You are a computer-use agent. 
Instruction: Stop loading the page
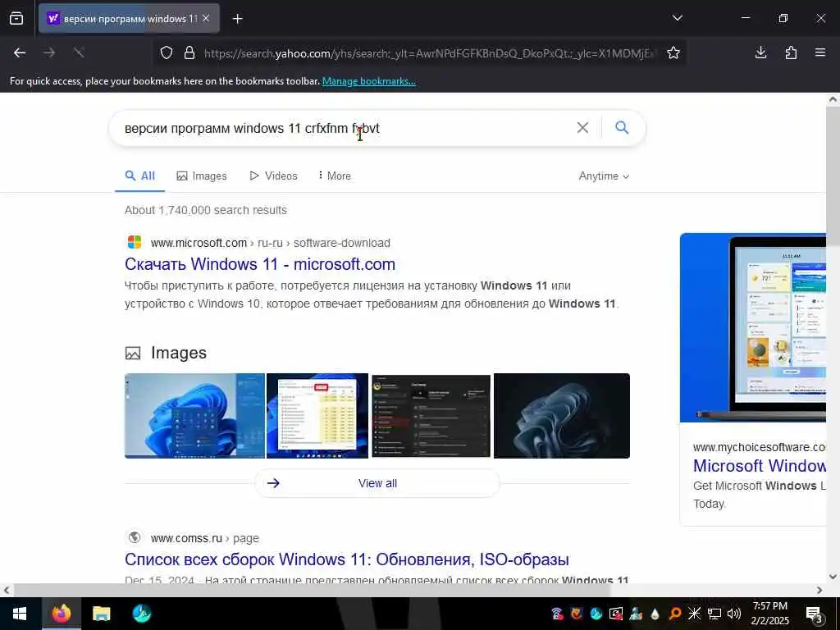coord(80,52)
